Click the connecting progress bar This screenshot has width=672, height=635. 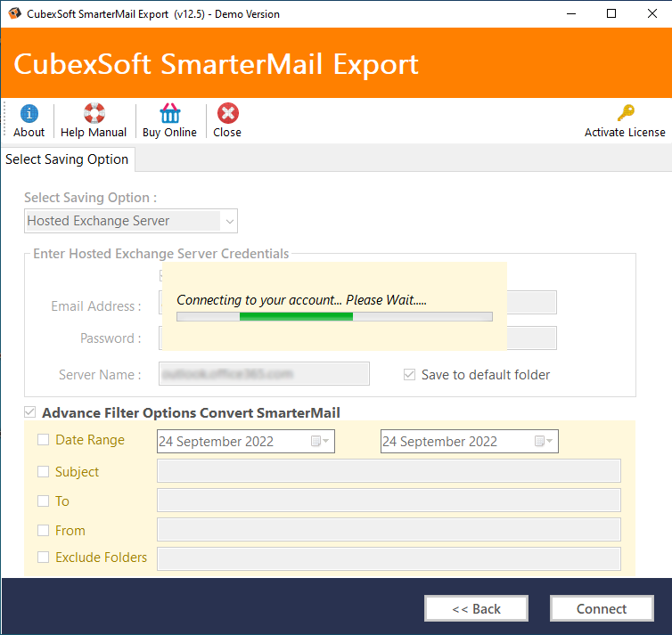coord(335,316)
